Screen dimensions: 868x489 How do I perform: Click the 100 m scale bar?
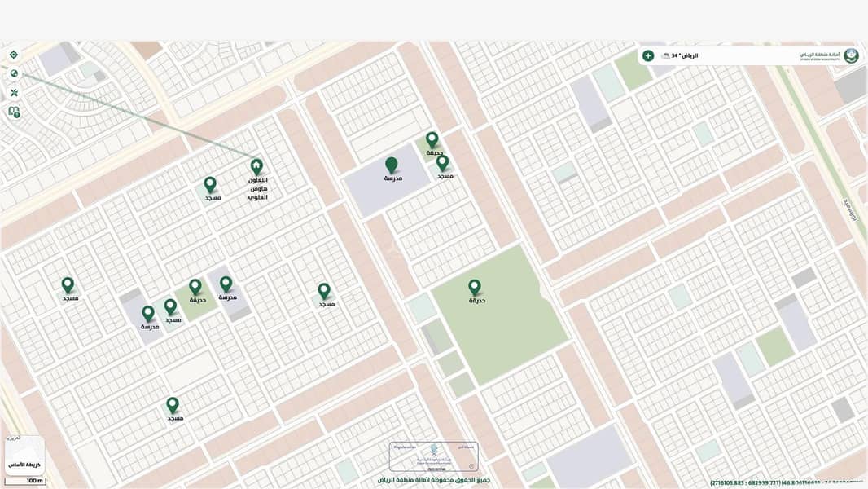26,481
